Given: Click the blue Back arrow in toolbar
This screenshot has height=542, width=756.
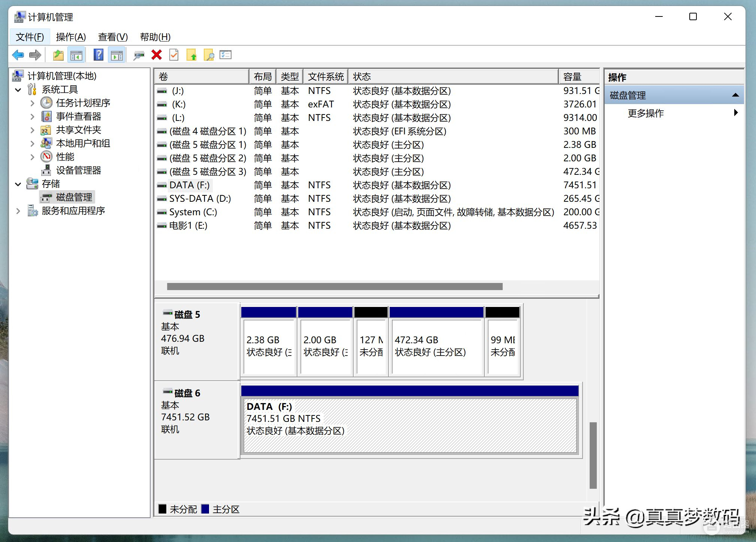Looking at the screenshot, I should click(x=18, y=55).
